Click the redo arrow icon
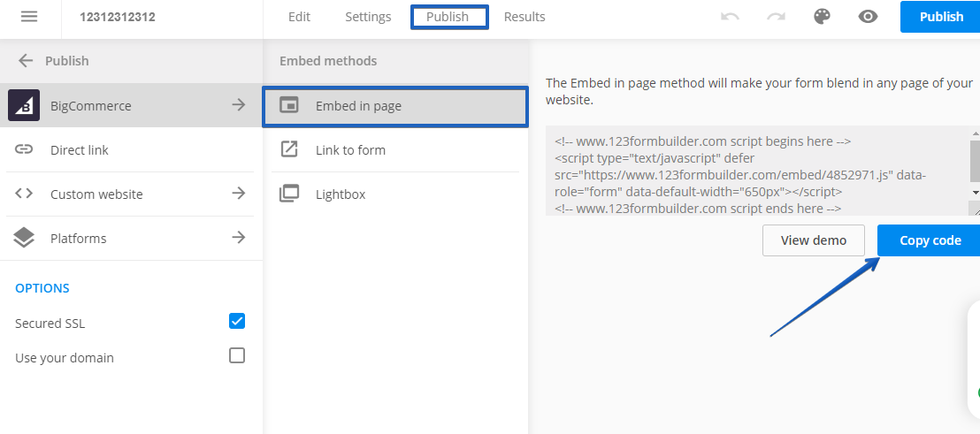 (x=776, y=17)
